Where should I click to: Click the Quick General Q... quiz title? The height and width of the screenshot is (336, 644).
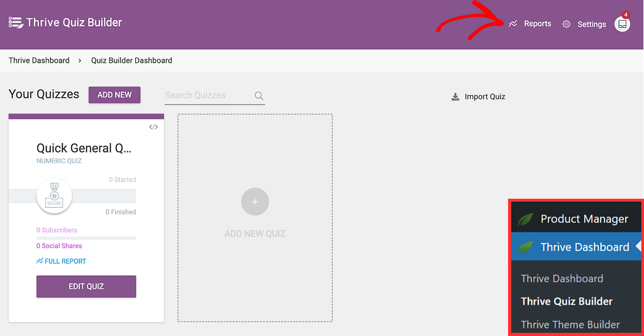[x=84, y=148]
